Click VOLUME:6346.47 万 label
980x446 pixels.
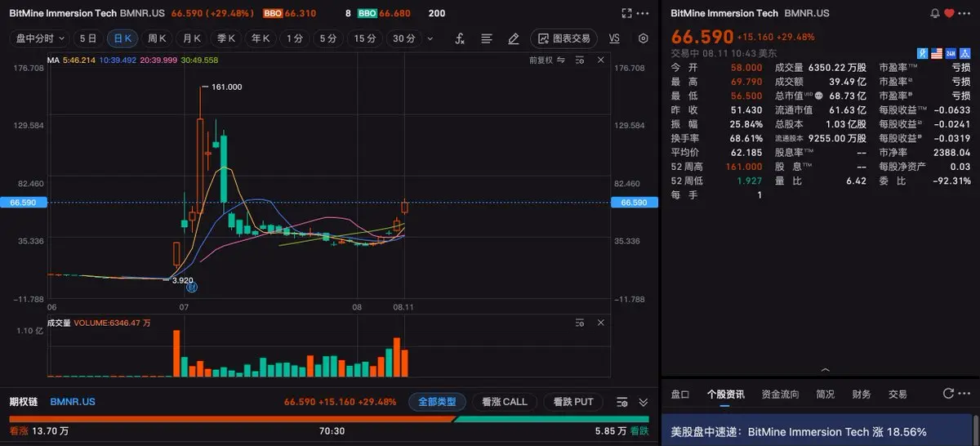112,323
